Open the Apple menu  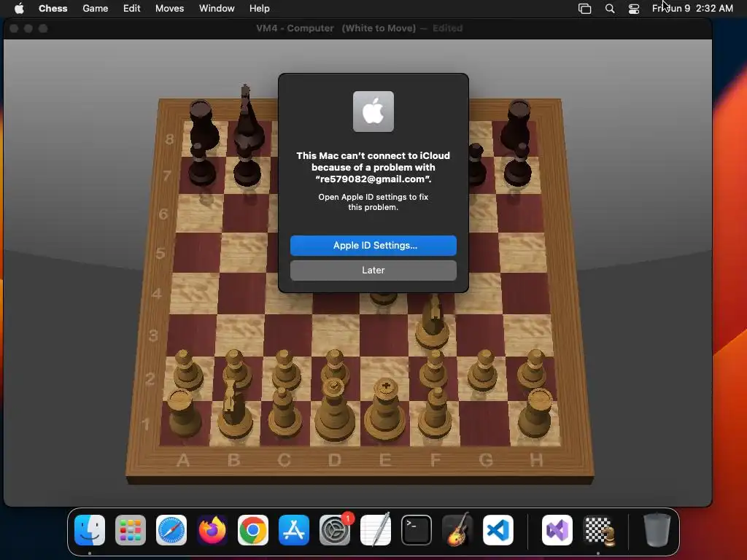19,8
